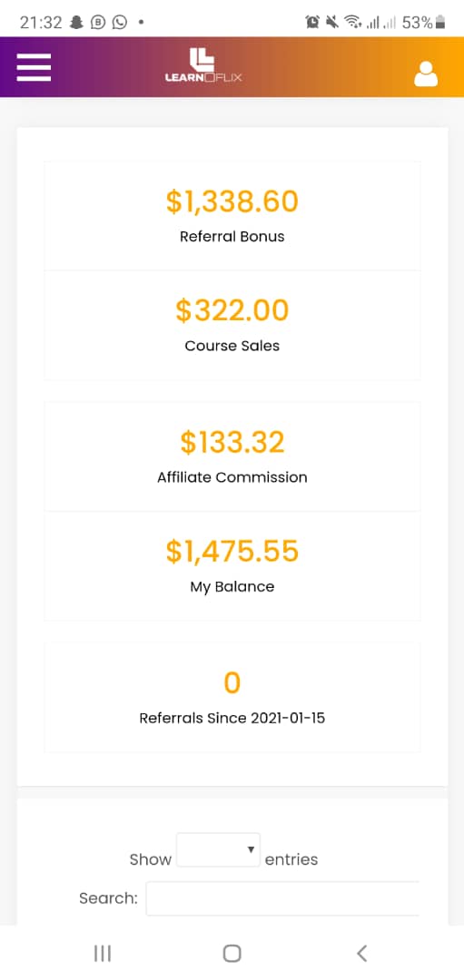Tap the My Balance $1,475.55 card

click(232, 566)
